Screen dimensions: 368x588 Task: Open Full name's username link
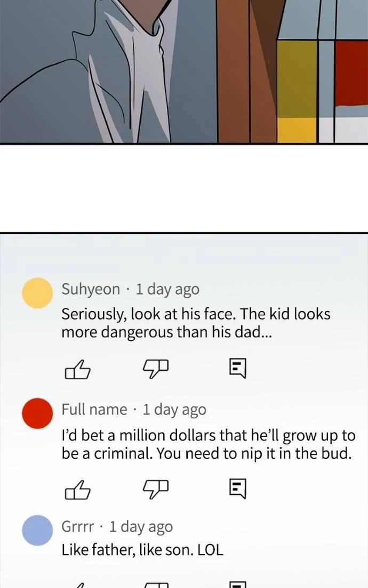tap(94, 410)
